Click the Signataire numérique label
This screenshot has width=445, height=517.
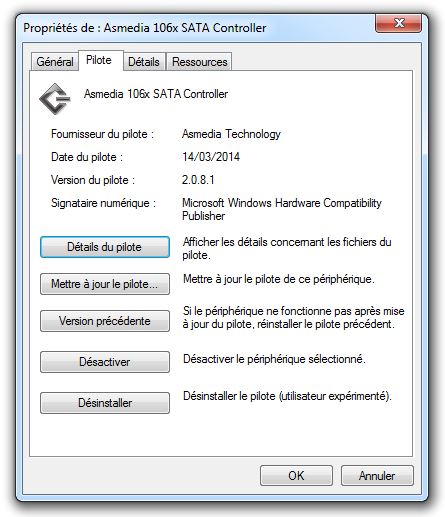[103, 203]
